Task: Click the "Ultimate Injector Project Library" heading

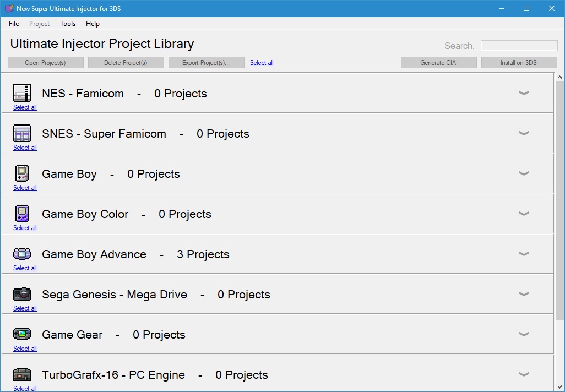Action: click(x=102, y=43)
